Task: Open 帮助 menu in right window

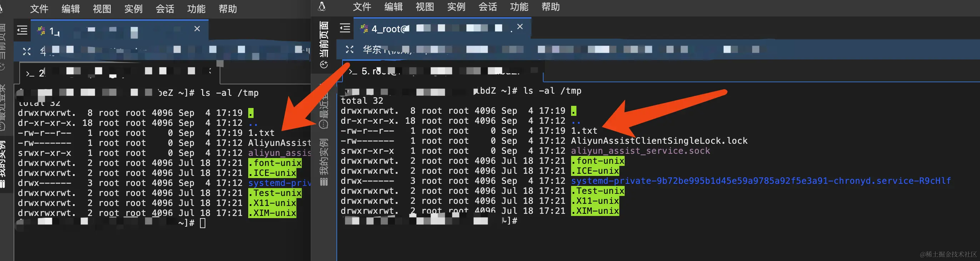Action: point(550,7)
